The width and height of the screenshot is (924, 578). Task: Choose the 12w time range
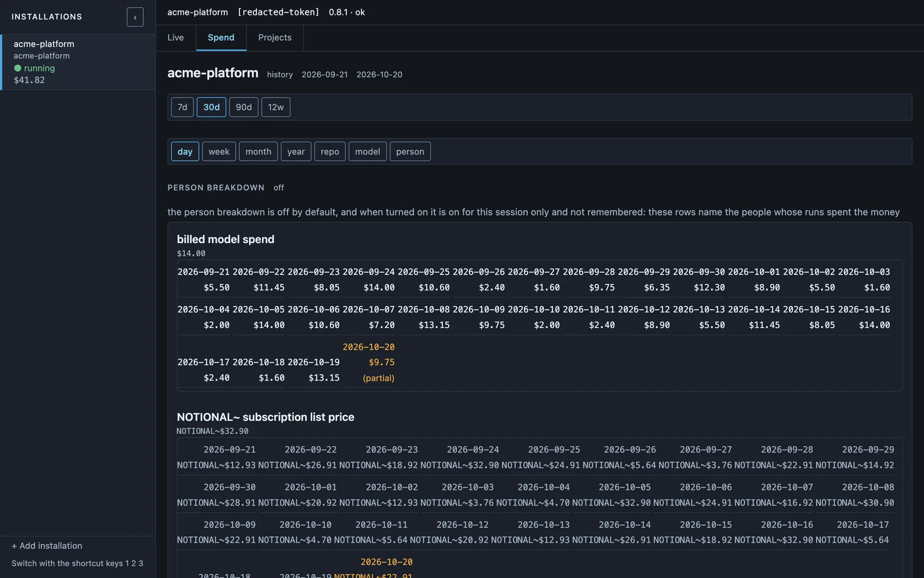[276, 107]
